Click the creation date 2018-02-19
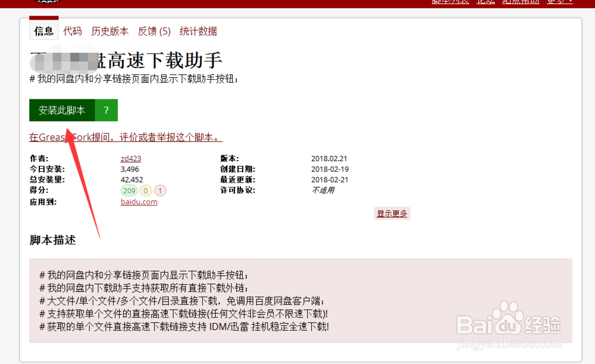 (330, 169)
